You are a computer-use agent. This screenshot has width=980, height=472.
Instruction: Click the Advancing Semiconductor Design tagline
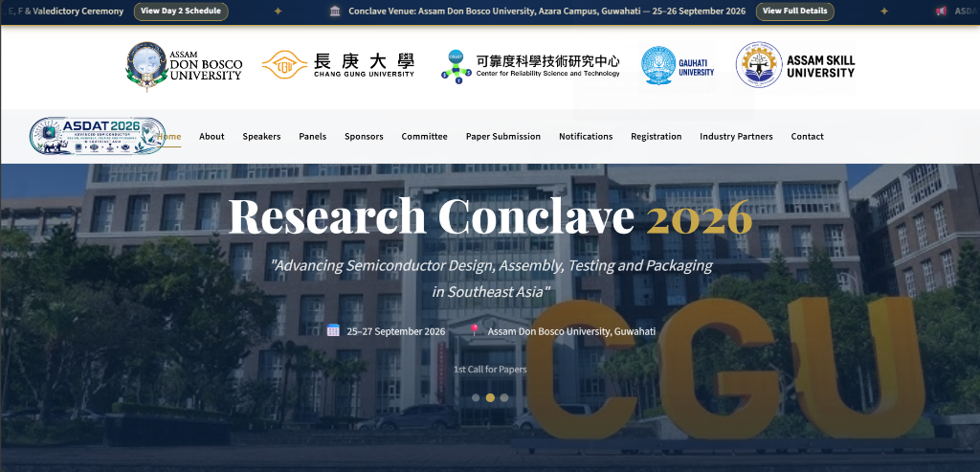click(491, 279)
